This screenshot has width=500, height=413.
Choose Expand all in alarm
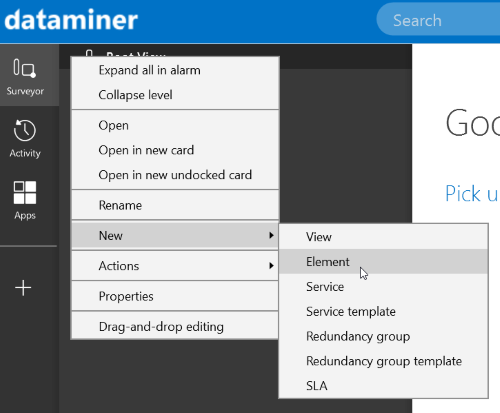175,70
